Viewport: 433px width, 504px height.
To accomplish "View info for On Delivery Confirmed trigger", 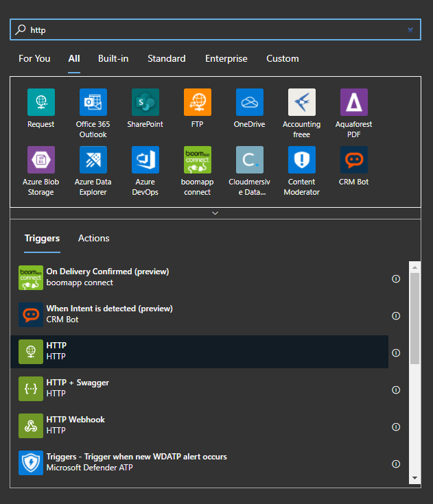I will click(x=396, y=278).
